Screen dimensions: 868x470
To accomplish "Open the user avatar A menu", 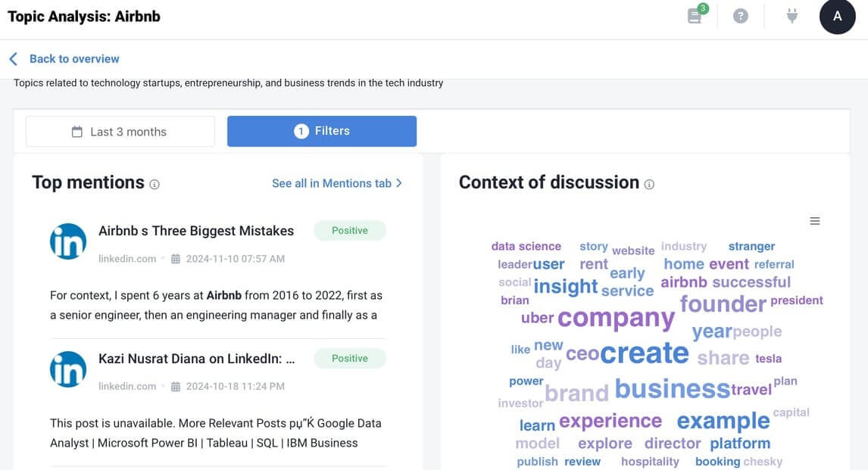I will pyautogui.click(x=837, y=17).
